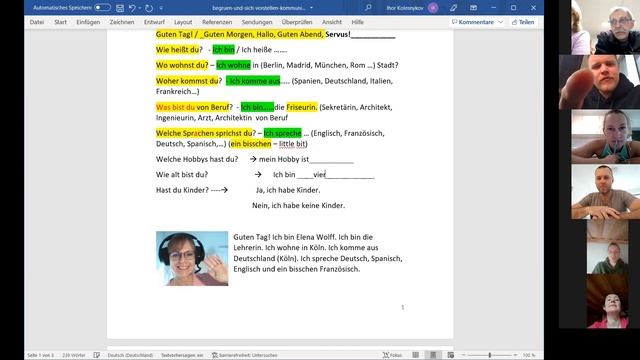
Task: Click the Barrierefreiheit: Untersuchen status item
Action: click(x=244, y=355)
